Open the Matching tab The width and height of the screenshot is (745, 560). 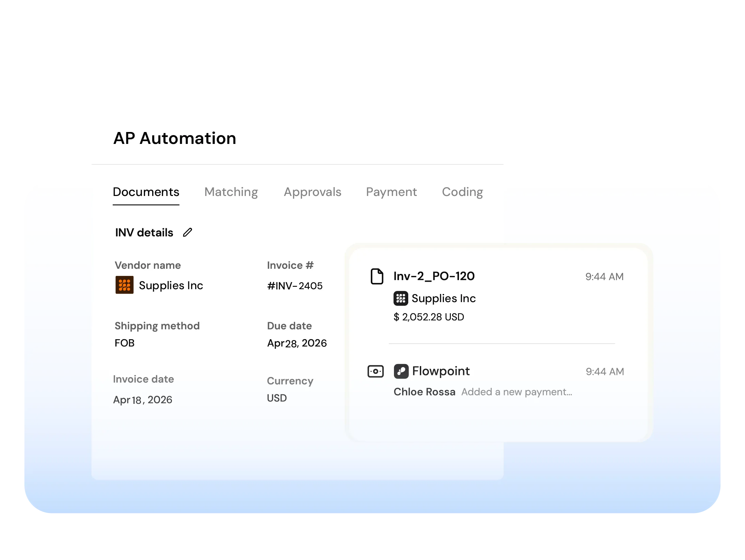coord(231,192)
